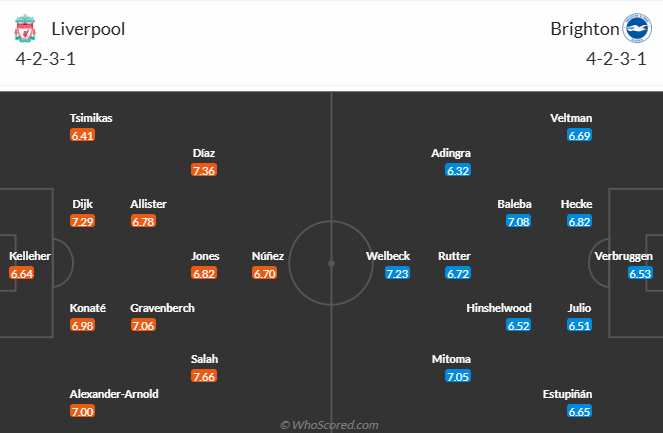Select player name Tsimikas

[91, 118]
